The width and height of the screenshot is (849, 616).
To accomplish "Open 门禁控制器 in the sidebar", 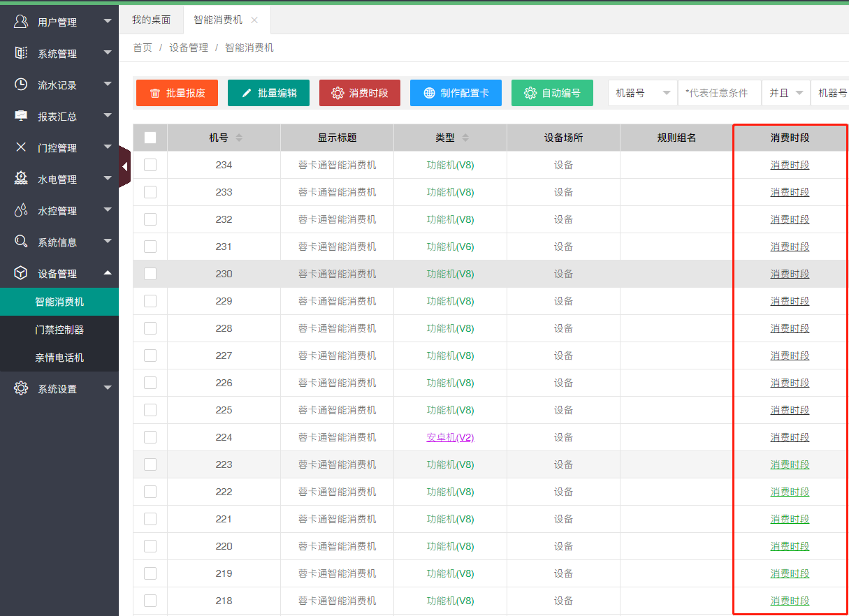I will click(x=59, y=330).
